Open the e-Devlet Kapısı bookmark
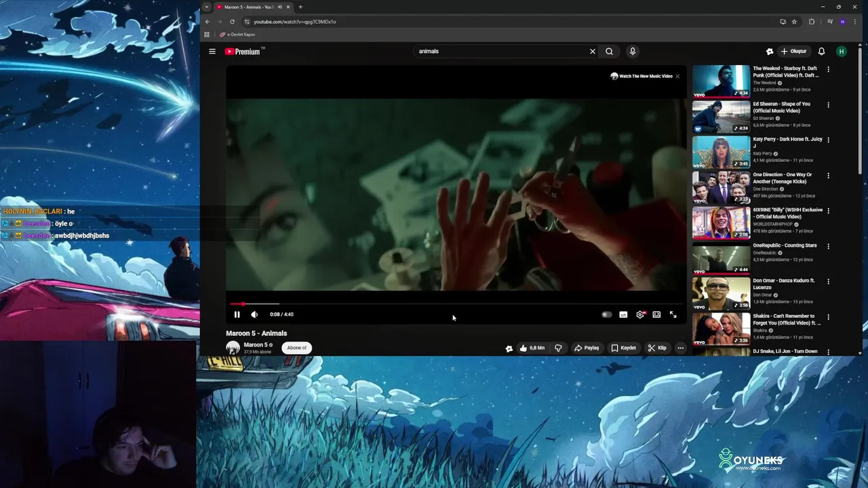 (237, 35)
